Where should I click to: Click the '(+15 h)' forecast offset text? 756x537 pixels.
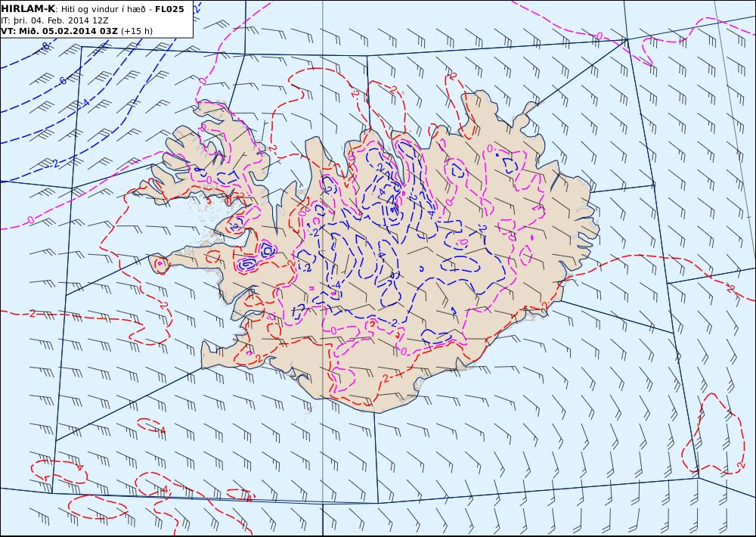(136, 31)
